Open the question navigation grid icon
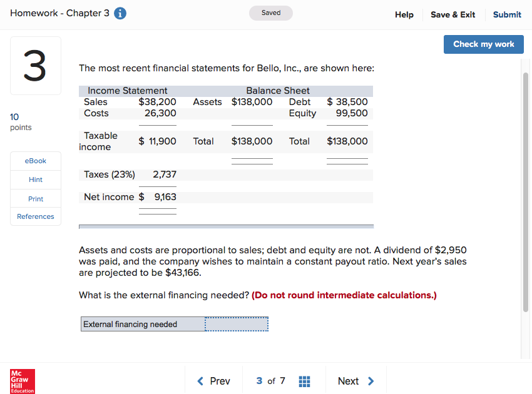532x394 pixels. (x=305, y=381)
